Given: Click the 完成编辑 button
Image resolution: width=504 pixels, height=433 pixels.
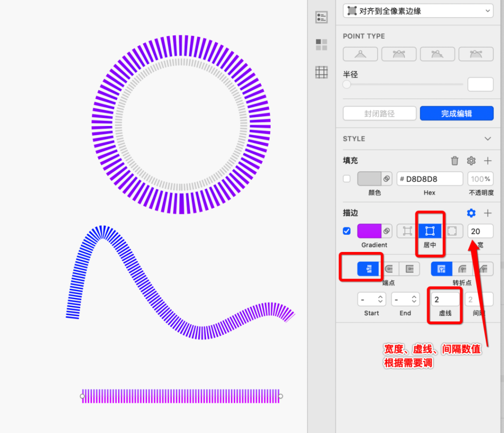Looking at the screenshot, I should coord(456,113).
